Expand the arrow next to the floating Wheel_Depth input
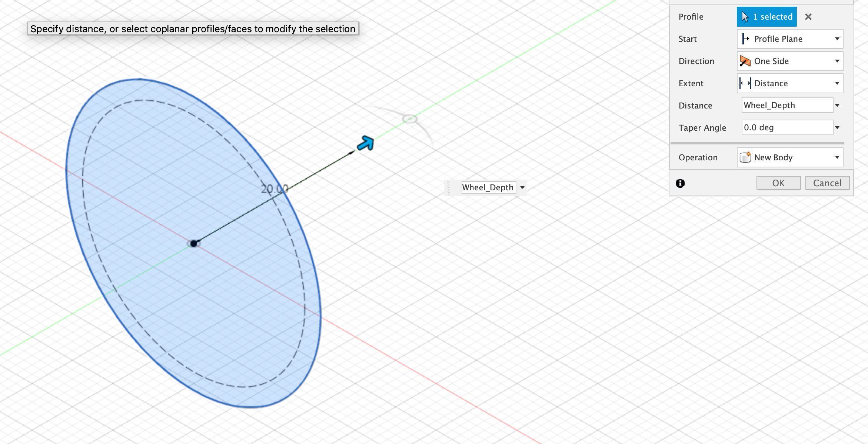This screenshot has width=868, height=444. tap(522, 187)
